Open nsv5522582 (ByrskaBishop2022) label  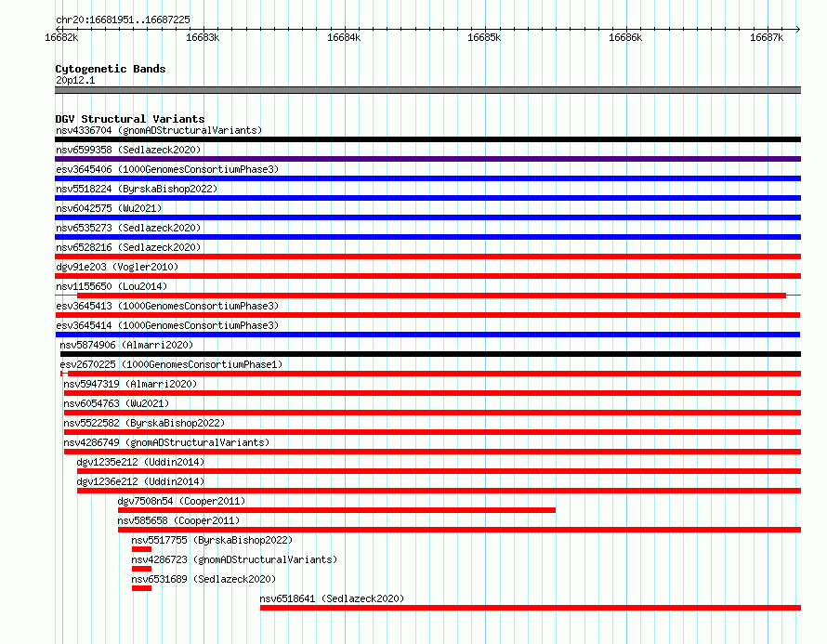(144, 423)
